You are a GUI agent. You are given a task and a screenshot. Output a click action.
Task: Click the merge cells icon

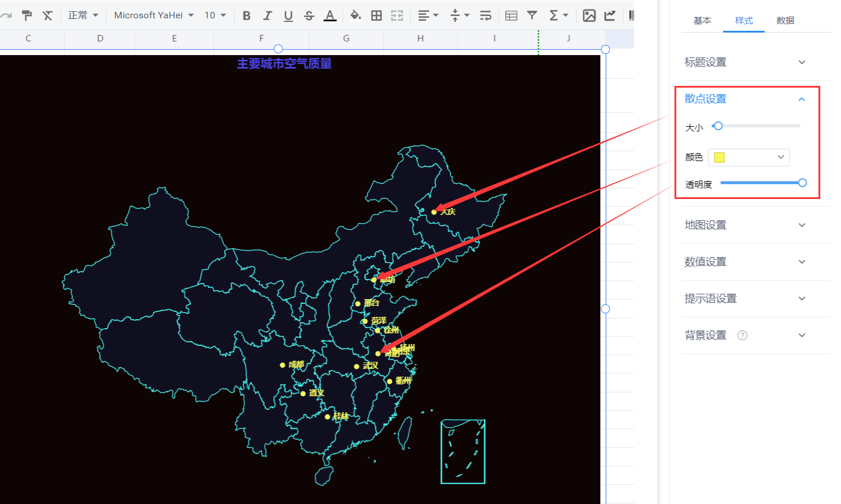[397, 15]
